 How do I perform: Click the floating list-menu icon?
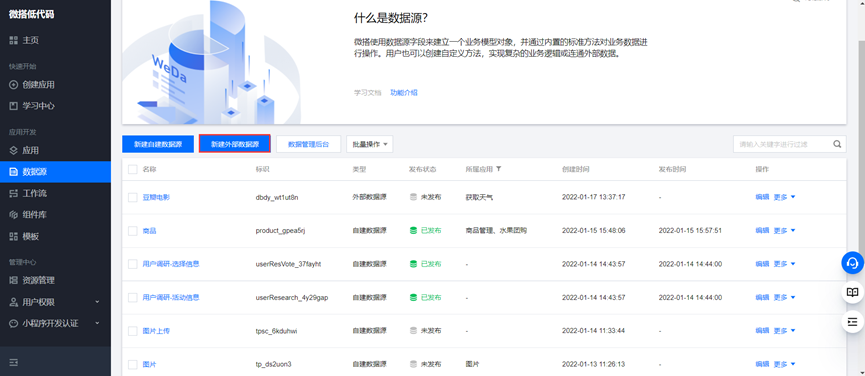852,321
